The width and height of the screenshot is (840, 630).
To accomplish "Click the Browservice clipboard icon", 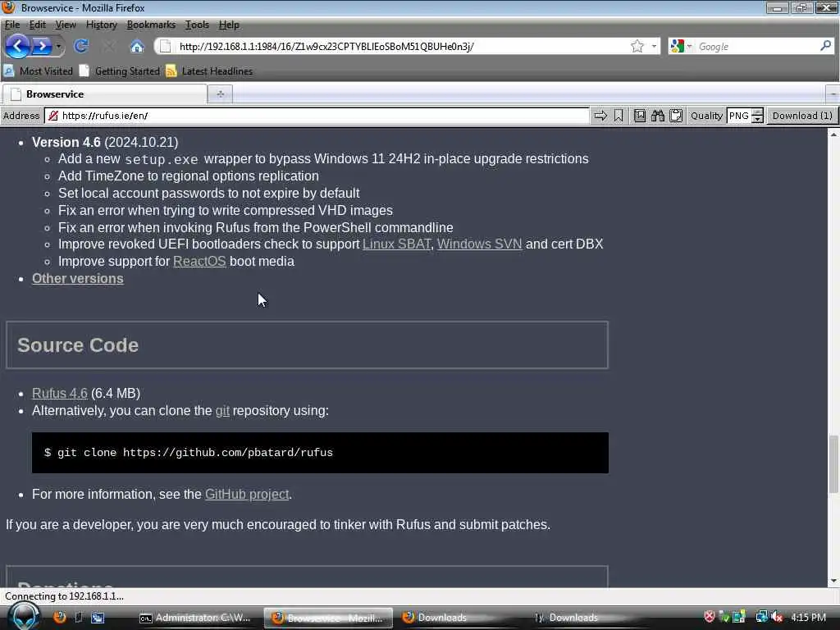I will pos(676,116).
